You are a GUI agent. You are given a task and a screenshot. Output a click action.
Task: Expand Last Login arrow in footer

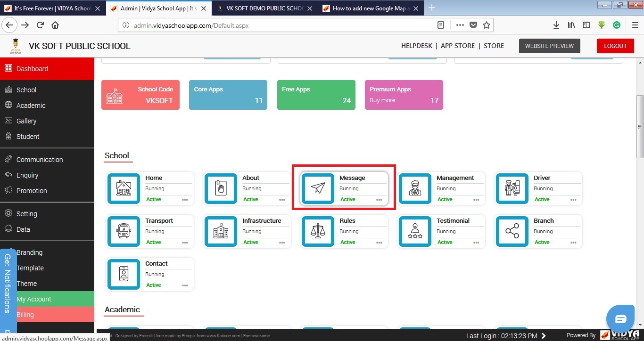pyautogui.click(x=544, y=336)
